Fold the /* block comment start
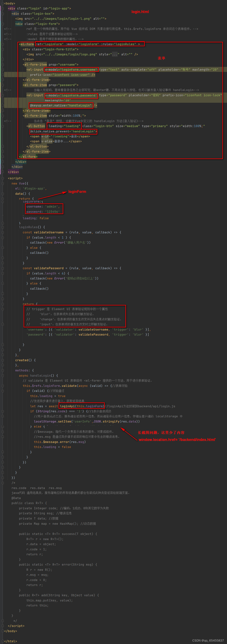 (x=2, y=483)
